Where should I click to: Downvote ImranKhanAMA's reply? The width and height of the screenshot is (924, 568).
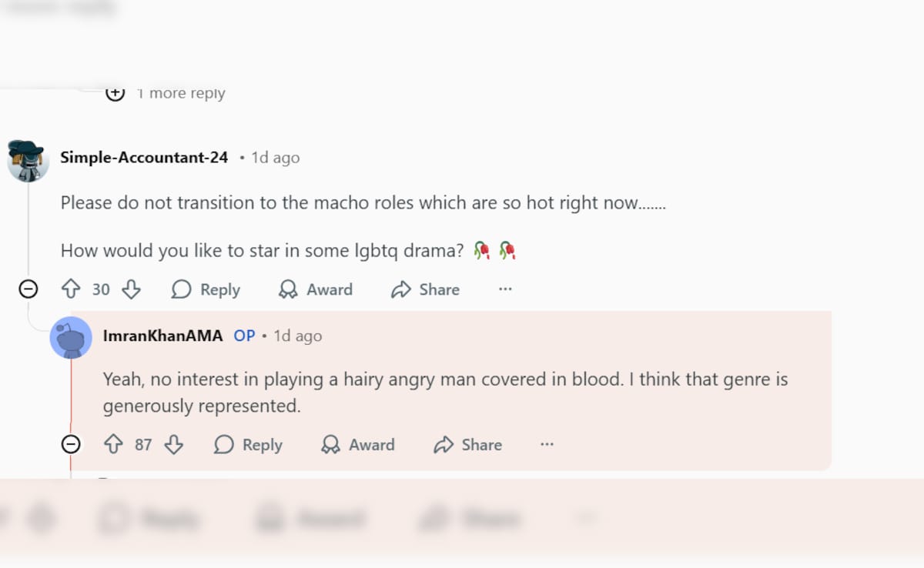pyautogui.click(x=174, y=445)
